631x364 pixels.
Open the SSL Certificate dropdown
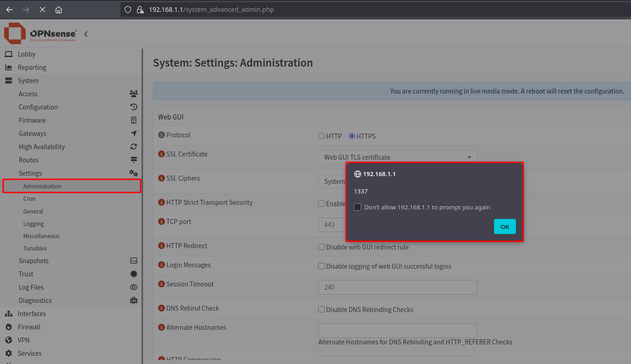[397, 157]
